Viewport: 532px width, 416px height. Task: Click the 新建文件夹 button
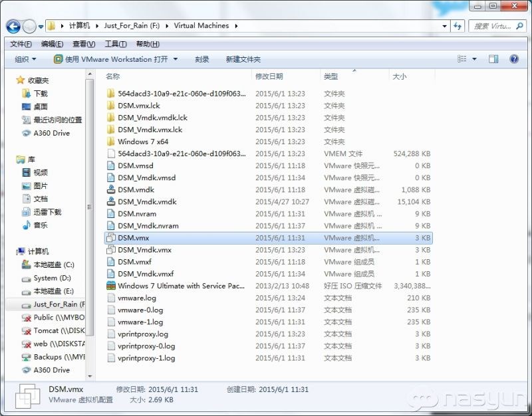point(243,59)
